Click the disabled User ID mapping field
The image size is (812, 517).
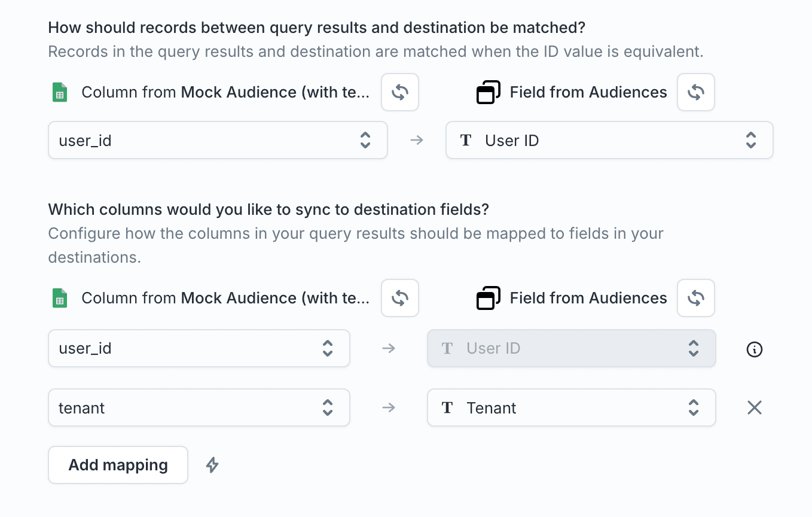(571, 348)
